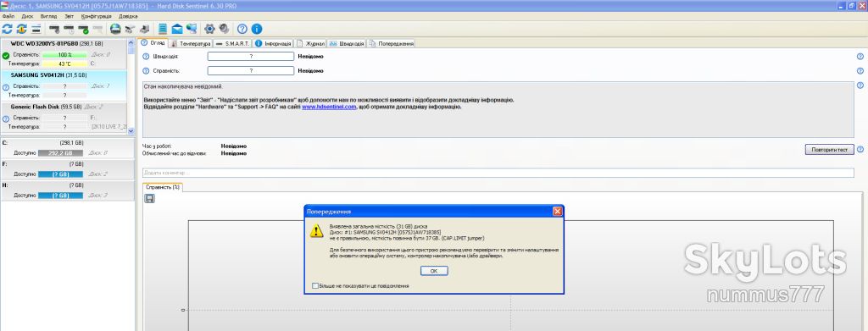The image size is (868, 331).
Task: Click the refresh icon with warning sign
Action: click(x=21, y=29)
